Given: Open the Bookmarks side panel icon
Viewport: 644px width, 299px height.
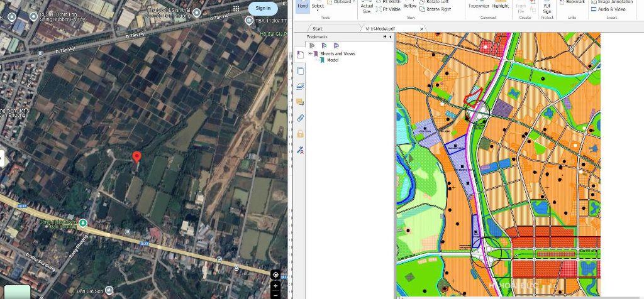Looking at the screenshot, I should [300, 55].
